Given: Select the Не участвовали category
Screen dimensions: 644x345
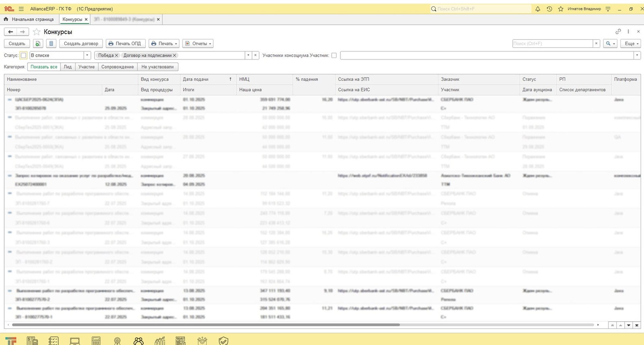Looking at the screenshot, I should coord(158,67).
